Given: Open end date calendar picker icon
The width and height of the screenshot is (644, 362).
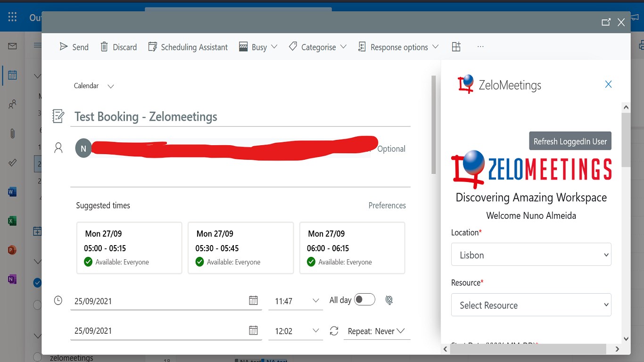Looking at the screenshot, I should tap(253, 330).
